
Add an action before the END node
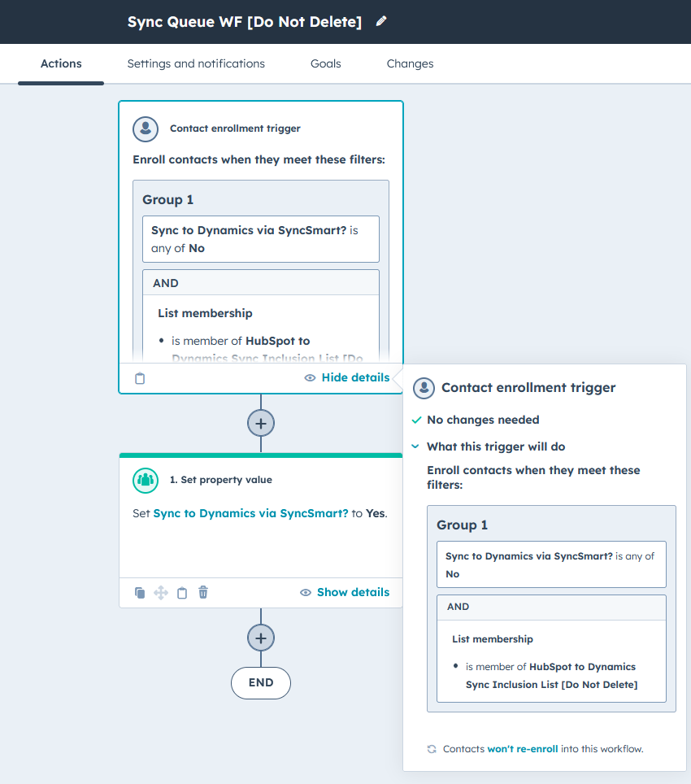[x=261, y=638]
